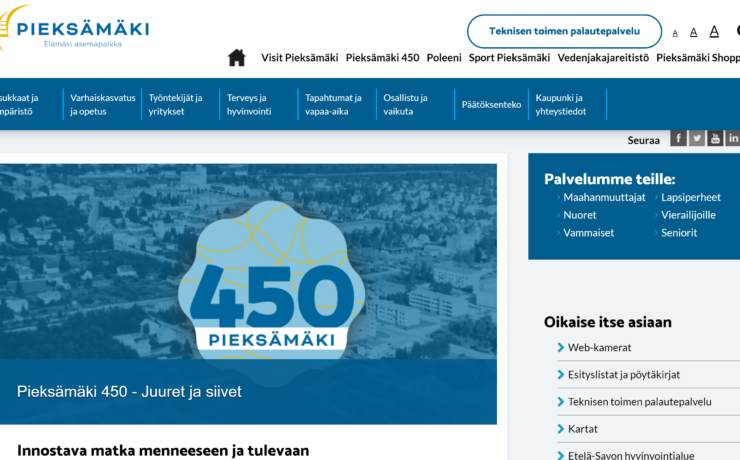Open the Pieksämäki 450 top link
740x460 pixels.
[x=382, y=58]
